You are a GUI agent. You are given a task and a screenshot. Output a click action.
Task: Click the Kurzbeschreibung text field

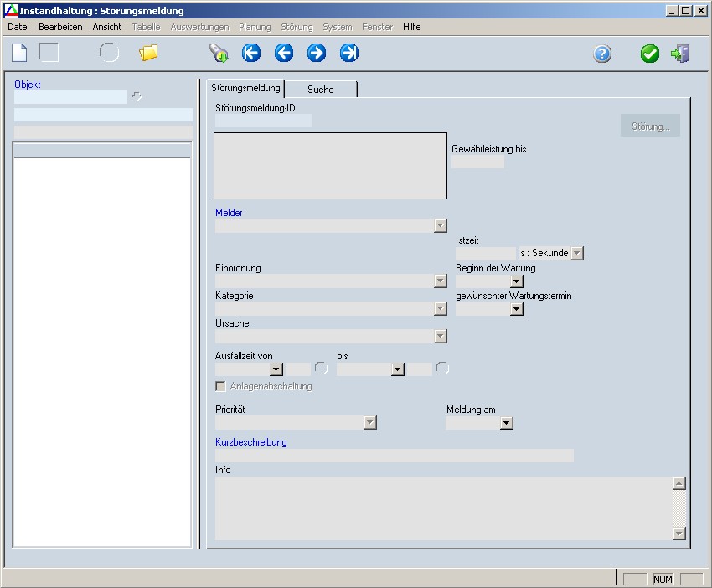click(394, 456)
